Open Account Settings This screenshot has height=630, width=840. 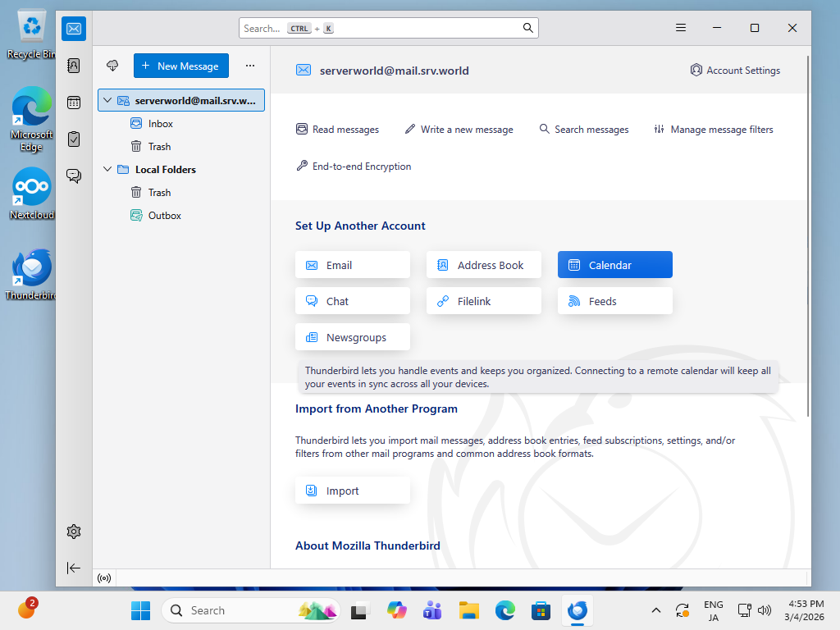pos(735,71)
